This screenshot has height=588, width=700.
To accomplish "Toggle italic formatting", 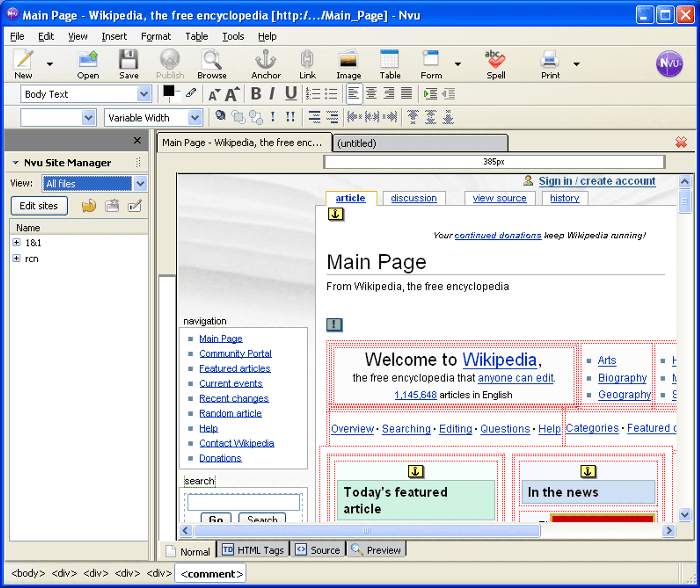I will pyautogui.click(x=272, y=94).
